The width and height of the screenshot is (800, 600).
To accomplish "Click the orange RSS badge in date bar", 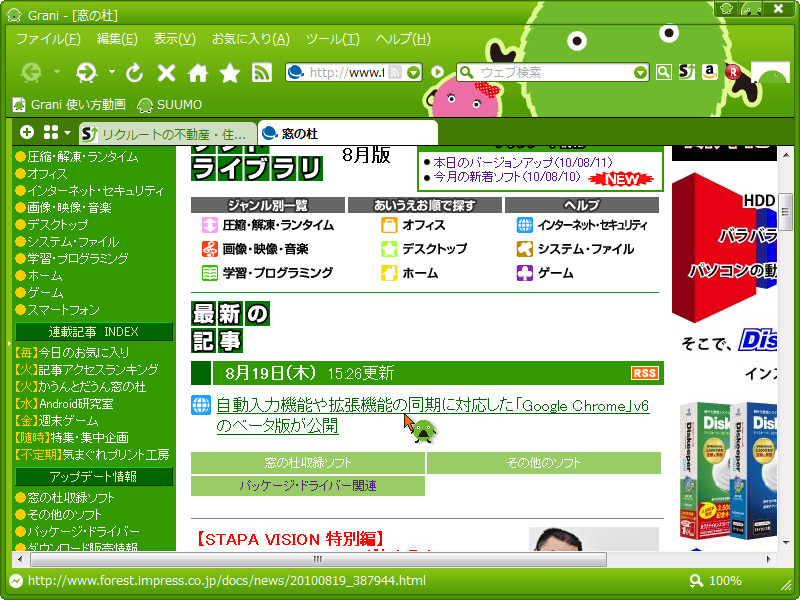I will (x=644, y=373).
